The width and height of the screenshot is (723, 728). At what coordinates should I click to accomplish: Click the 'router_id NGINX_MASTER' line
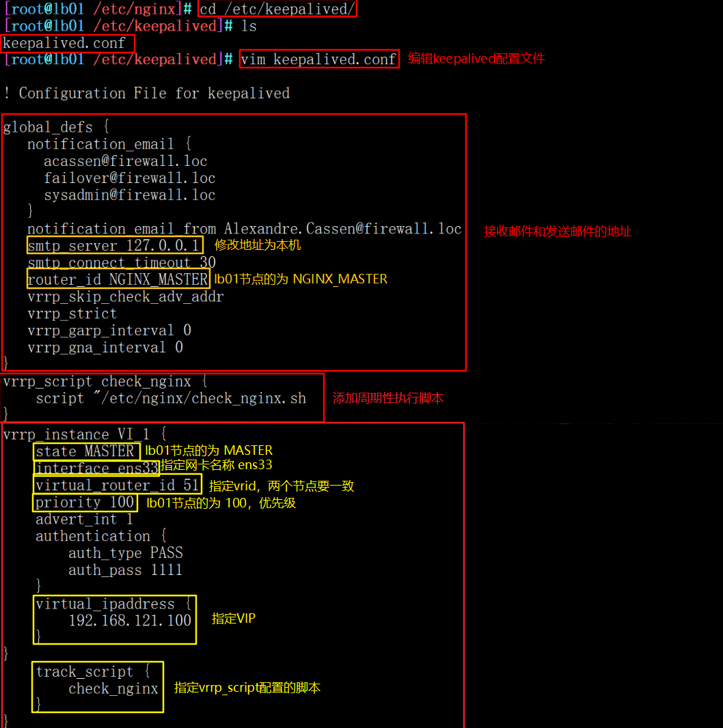click(x=118, y=279)
